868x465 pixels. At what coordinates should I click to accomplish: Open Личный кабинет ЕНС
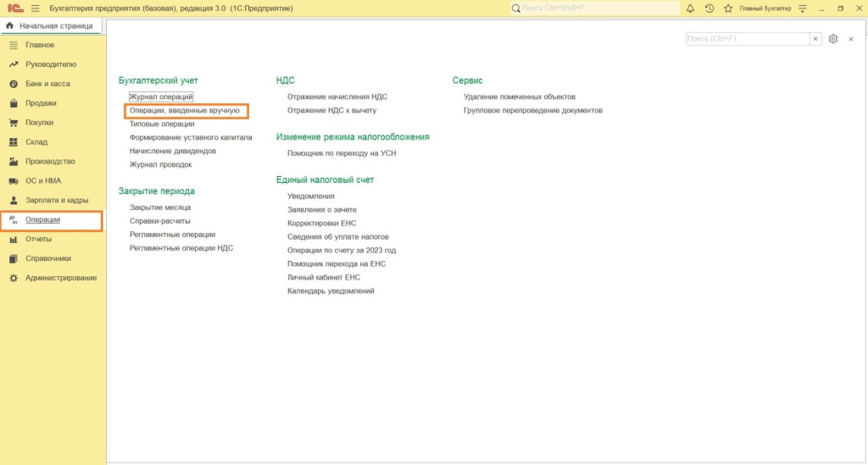click(323, 278)
